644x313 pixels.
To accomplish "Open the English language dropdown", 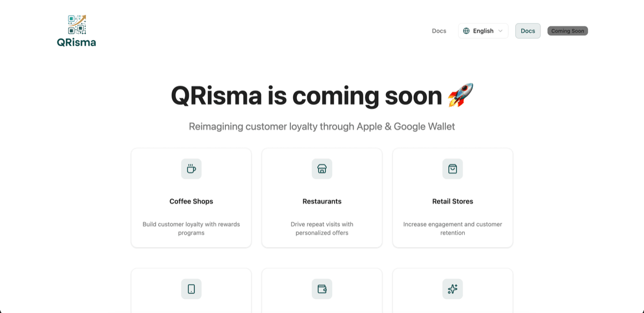I will (x=483, y=31).
